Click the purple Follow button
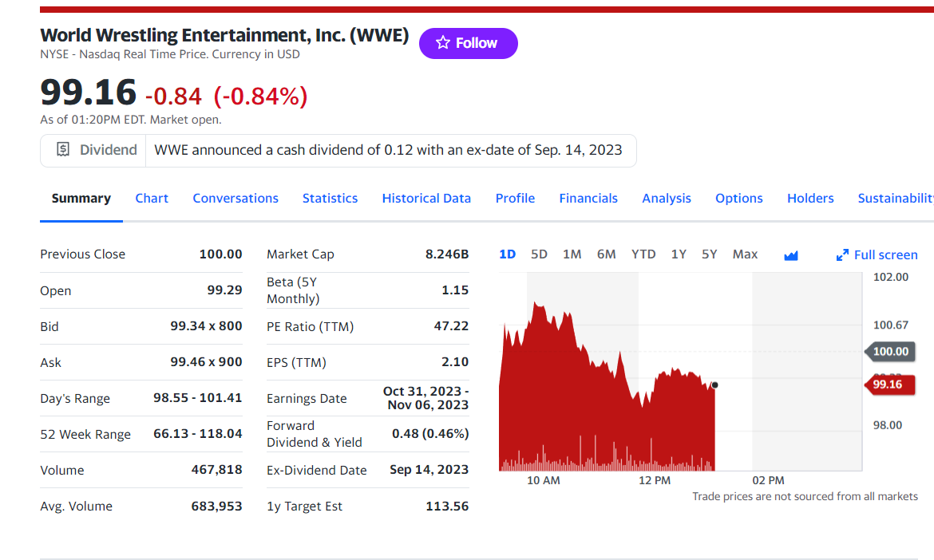This screenshot has width=934, height=560. pos(468,43)
